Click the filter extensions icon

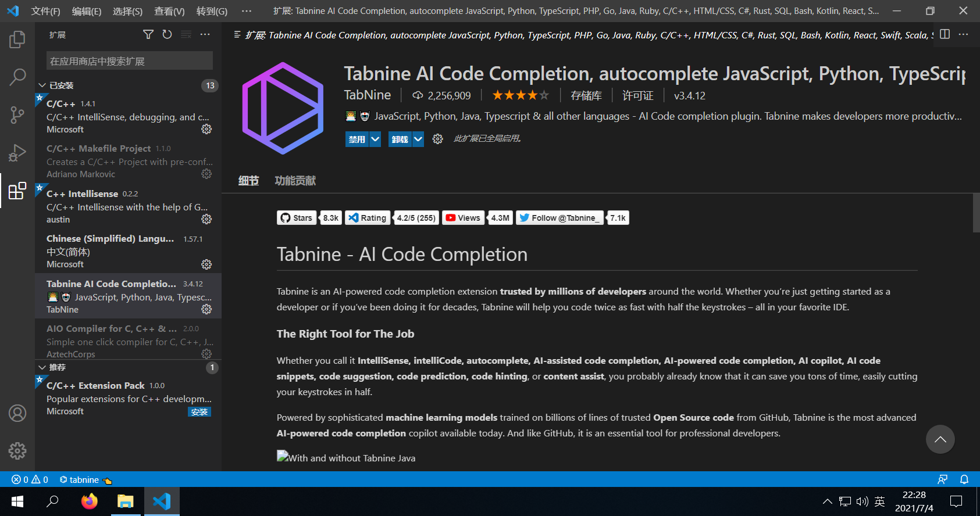point(148,34)
